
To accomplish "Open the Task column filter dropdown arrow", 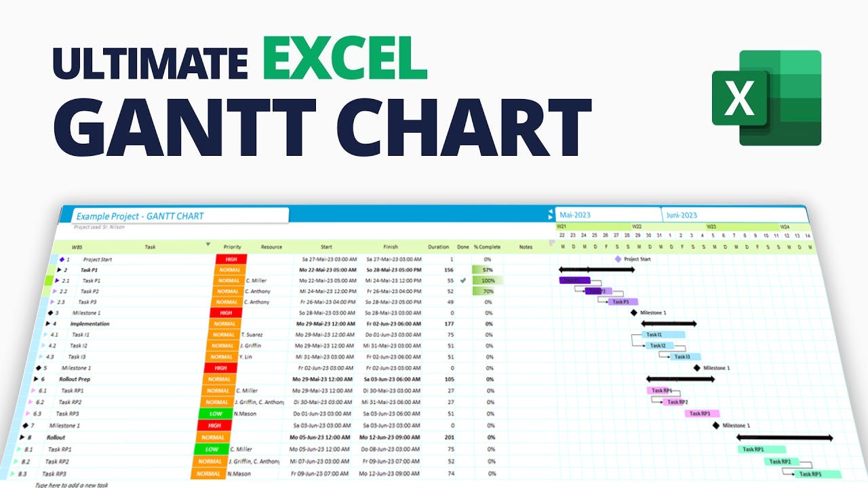I will (208, 245).
